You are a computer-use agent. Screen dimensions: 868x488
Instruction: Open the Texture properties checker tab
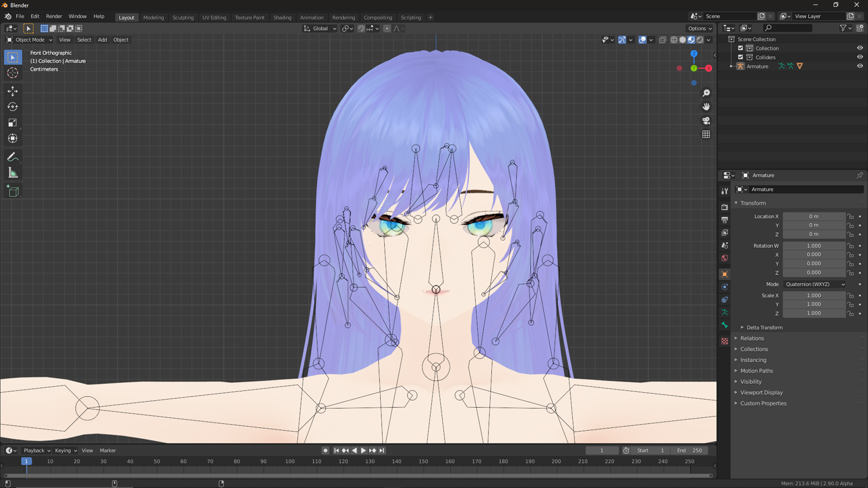(x=724, y=341)
